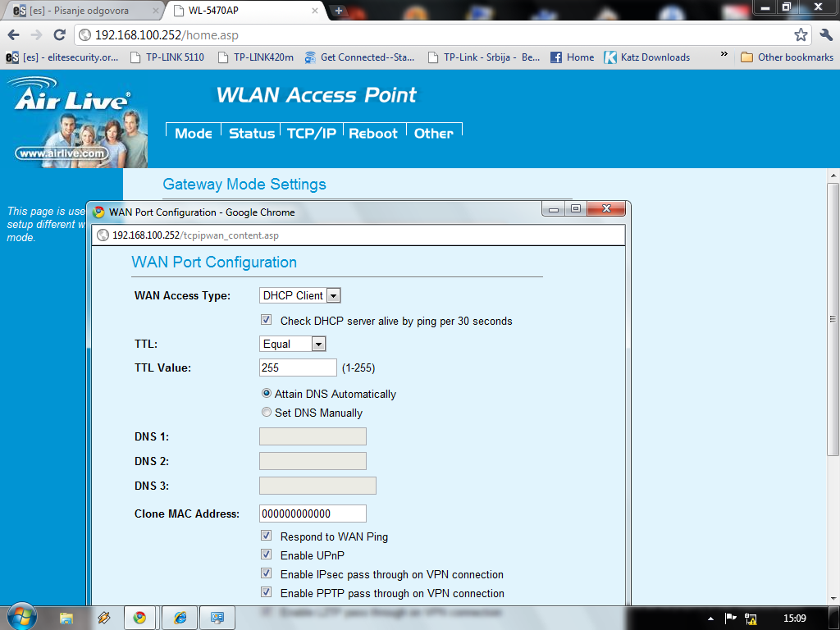Open Internet Explorer from the taskbar
This screenshot has height=630, width=840.
(x=180, y=619)
